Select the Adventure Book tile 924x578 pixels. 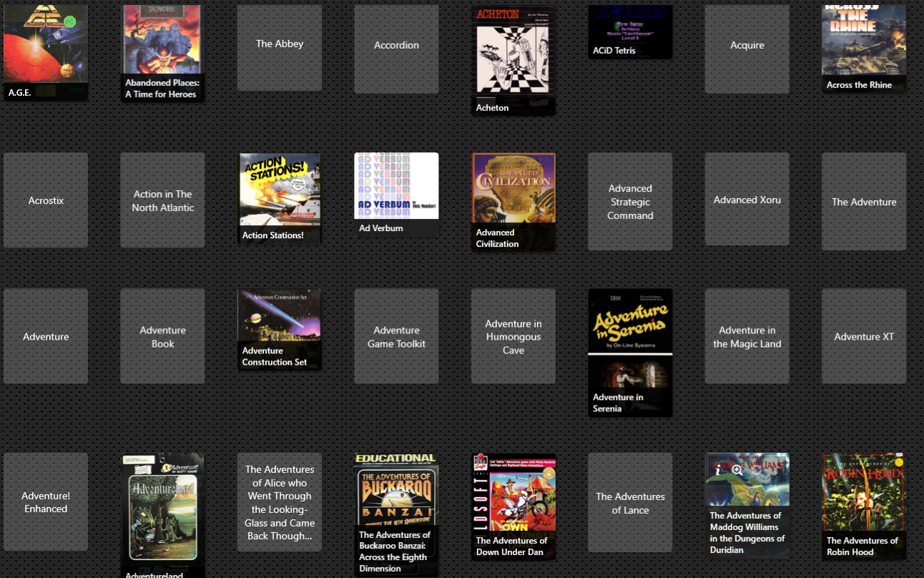162,336
